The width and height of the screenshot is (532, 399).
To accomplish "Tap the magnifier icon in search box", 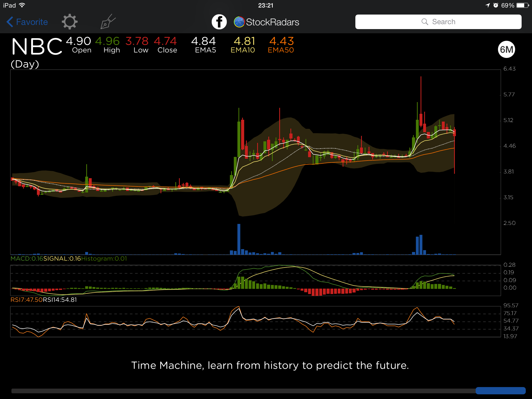I will 425,22.
